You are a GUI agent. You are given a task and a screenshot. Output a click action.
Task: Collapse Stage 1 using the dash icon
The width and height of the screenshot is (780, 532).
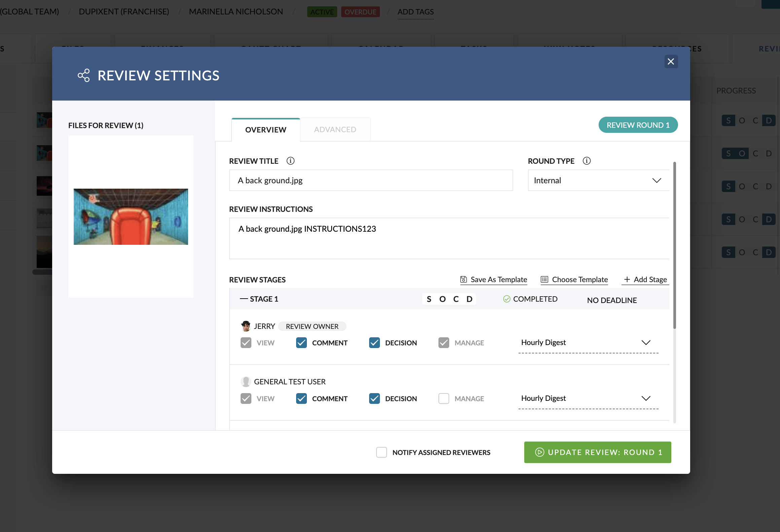tap(244, 299)
